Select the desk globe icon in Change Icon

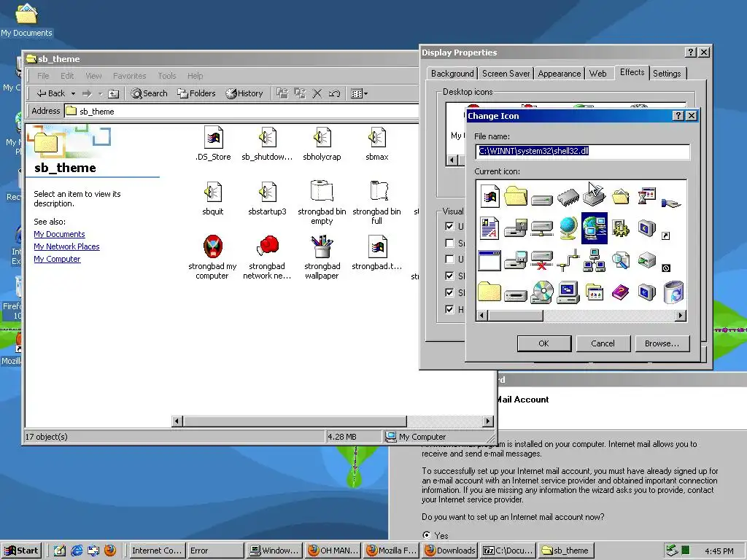point(568,228)
